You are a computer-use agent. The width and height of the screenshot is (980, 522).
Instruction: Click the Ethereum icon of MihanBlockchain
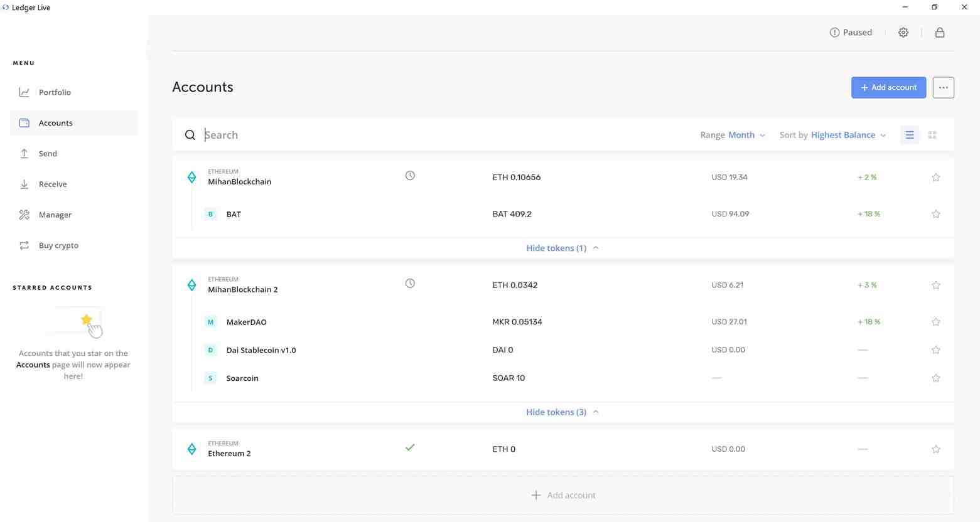[x=191, y=178]
